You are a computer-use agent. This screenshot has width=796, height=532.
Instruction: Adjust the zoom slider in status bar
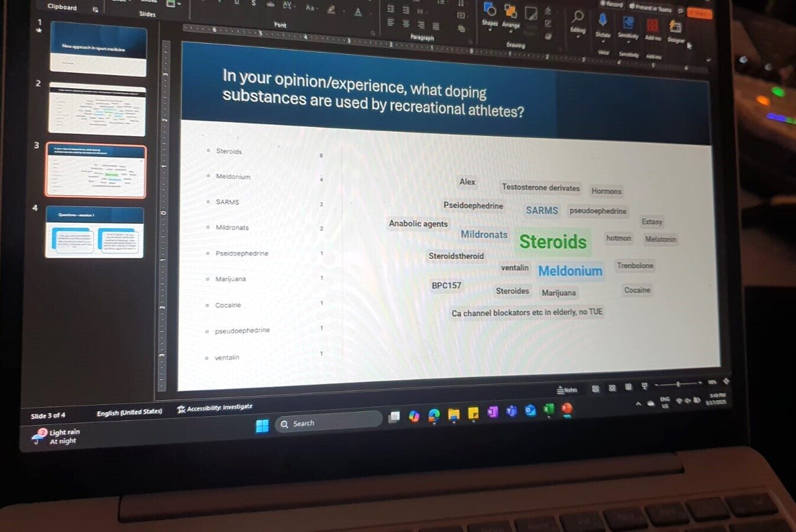coord(678,384)
